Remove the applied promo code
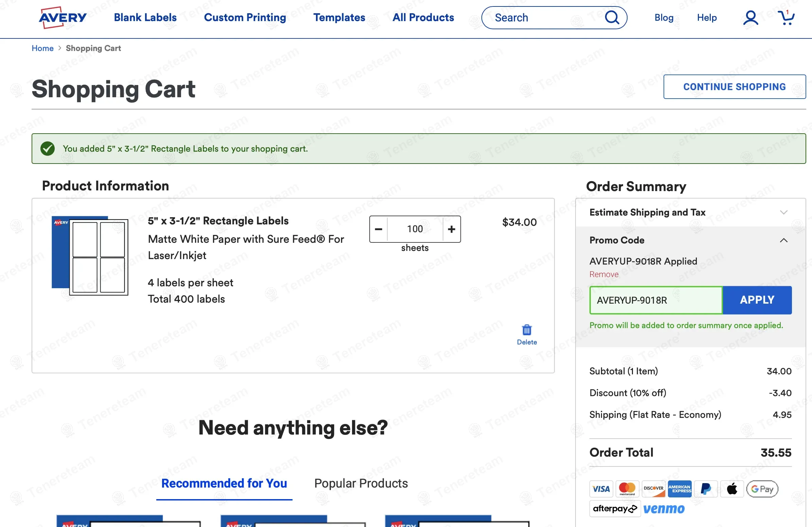This screenshot has width=812, height=527. pos(603,274)
